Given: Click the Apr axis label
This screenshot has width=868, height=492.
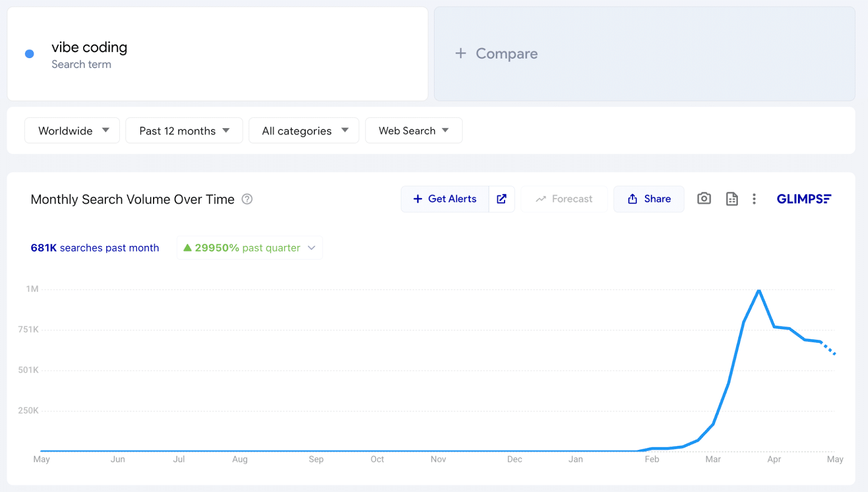Looking at the screenshot, I should 774,459.
